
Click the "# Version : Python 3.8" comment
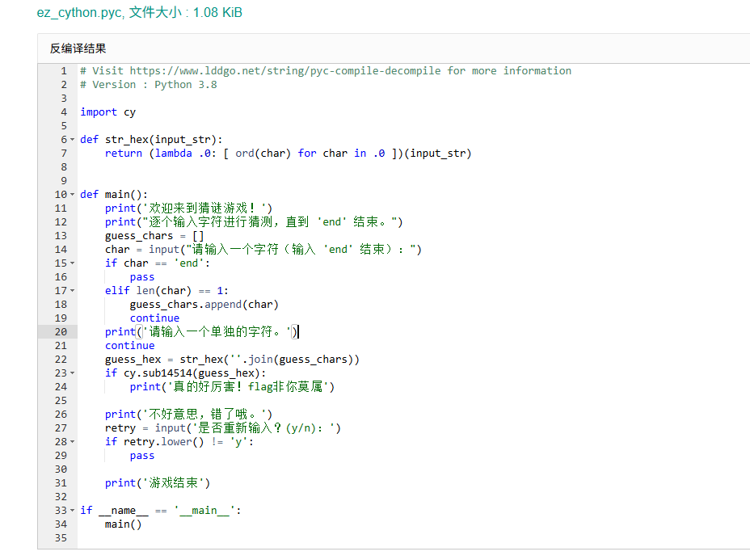(x=149, y=85)
